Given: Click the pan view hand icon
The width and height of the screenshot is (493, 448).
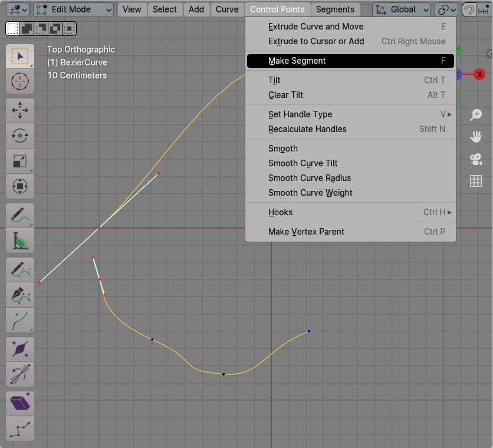Looking at the screenshot, I should (476, 137).
